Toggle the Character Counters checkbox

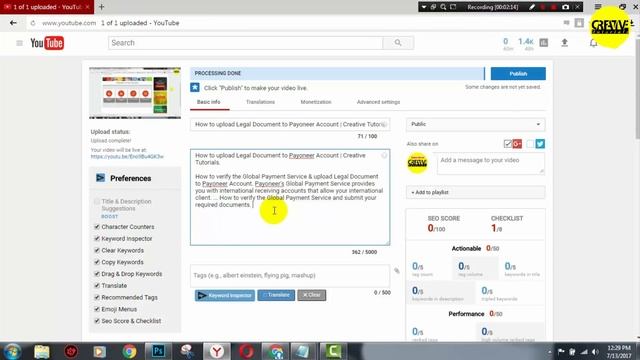[x=97, y=227]
